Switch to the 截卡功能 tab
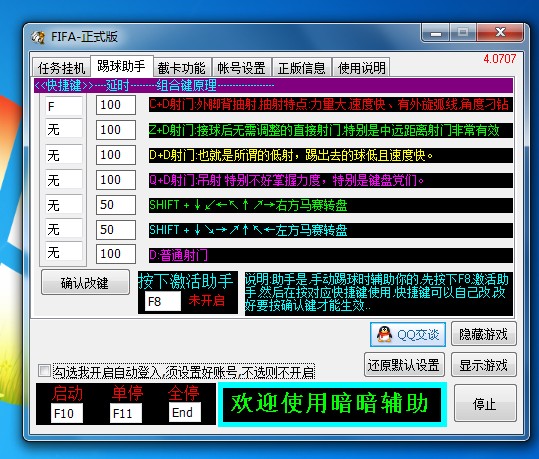Image resolution: width=539 pixels, height=459 pixels. (x=182, y=67)
